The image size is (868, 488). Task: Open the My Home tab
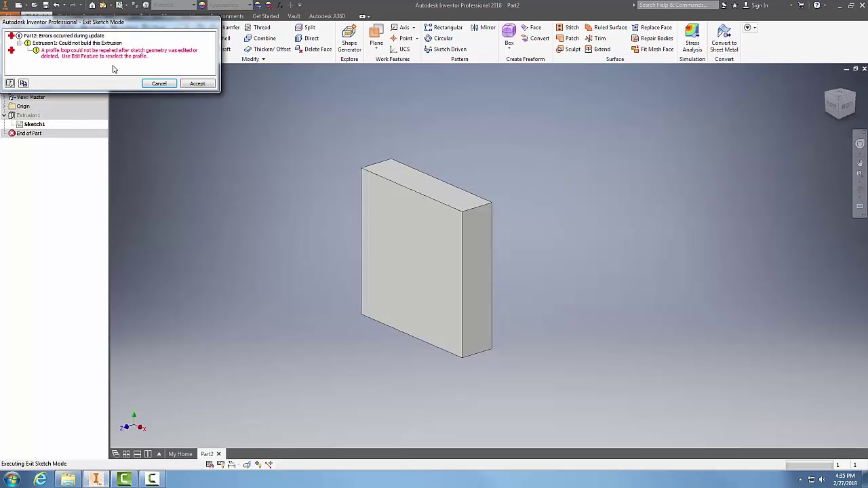coord(180,454)
